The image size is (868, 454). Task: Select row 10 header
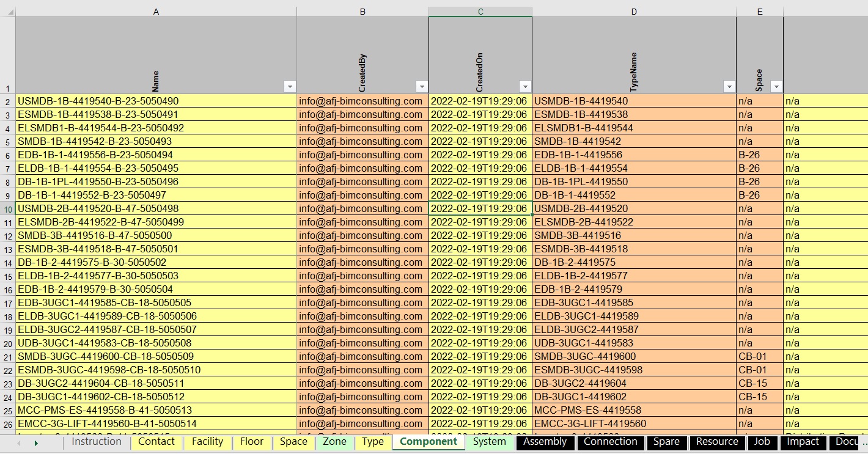[x=7, y=209]
